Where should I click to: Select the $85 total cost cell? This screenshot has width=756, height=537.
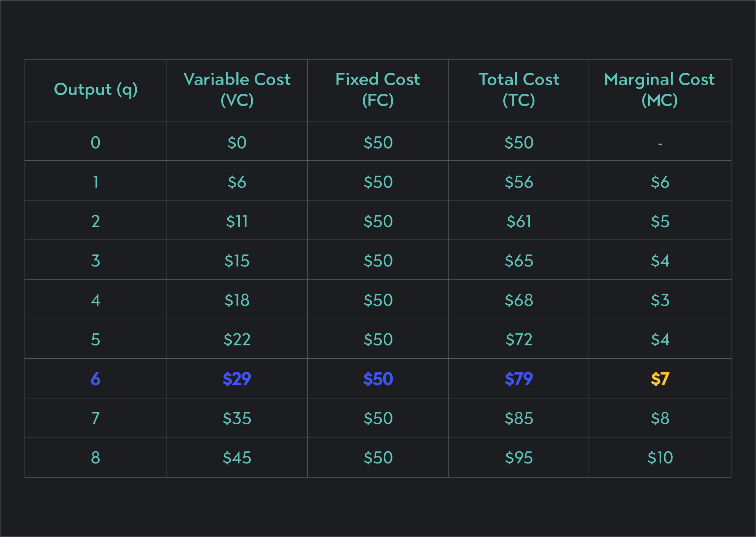click(x=519, y=418)
